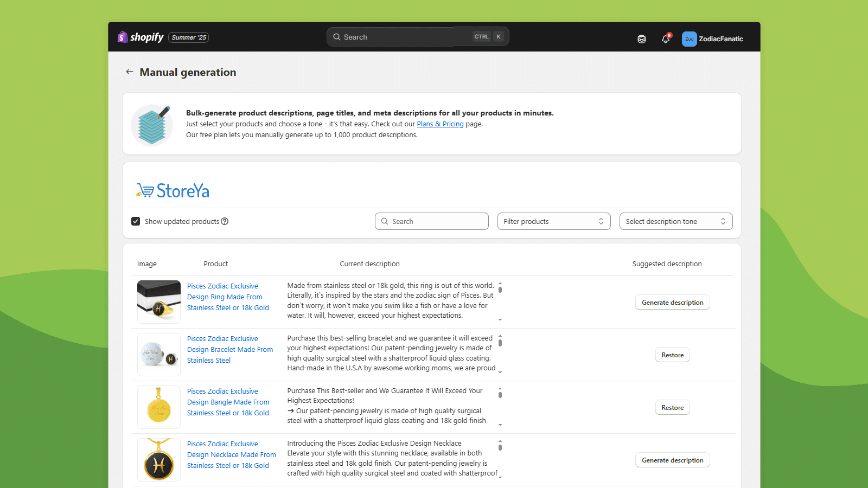
Task: Expand the Filter products dropdown
Action: (x=553, y=221)
